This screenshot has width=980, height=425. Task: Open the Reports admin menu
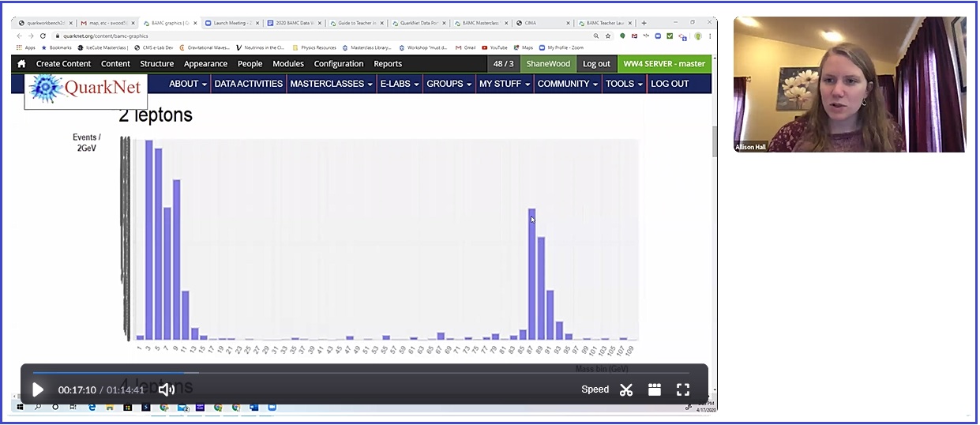[x=388, y=64]
